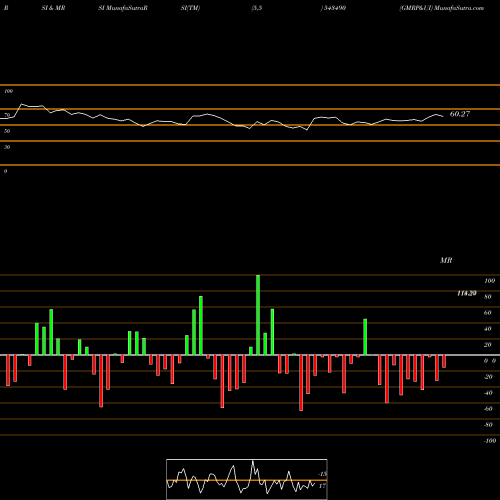500x500 pixels.
Task: Click the MR axis label 40
Action: pos(487,329)
